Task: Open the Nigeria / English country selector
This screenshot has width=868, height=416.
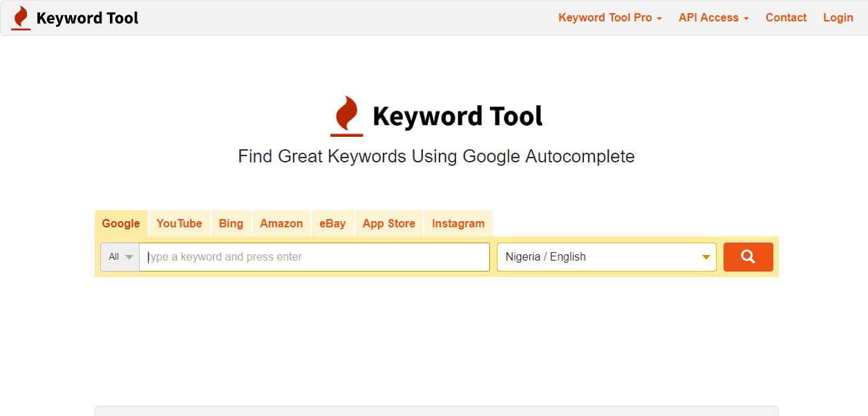Action: click(607, 257)
